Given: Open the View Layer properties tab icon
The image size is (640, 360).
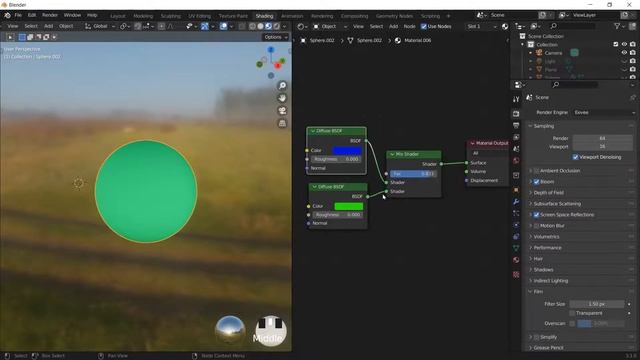Looking at the screenshot, I should (516, 137).
